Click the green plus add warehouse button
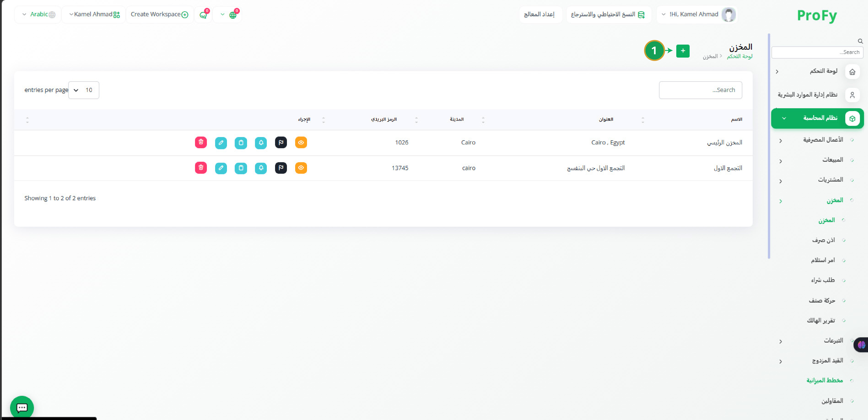This screenshot has width=868, height=420. [683, 51]
